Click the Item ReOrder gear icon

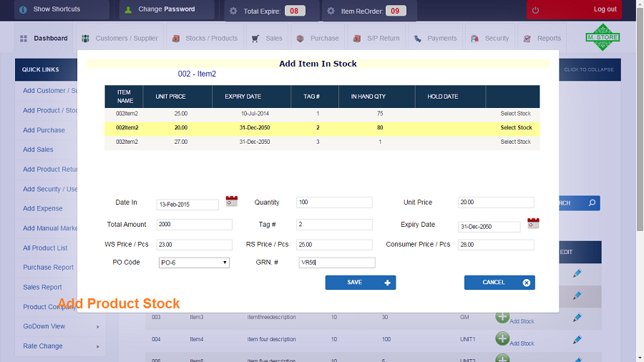coord(331,11)
